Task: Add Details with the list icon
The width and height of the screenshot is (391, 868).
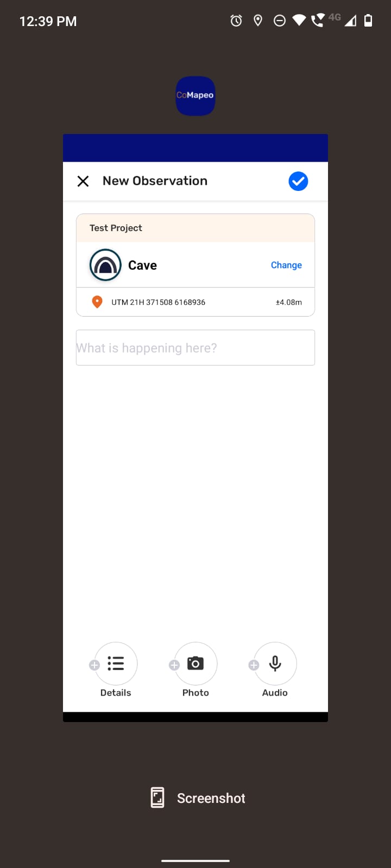Action: tap(116, 663)
